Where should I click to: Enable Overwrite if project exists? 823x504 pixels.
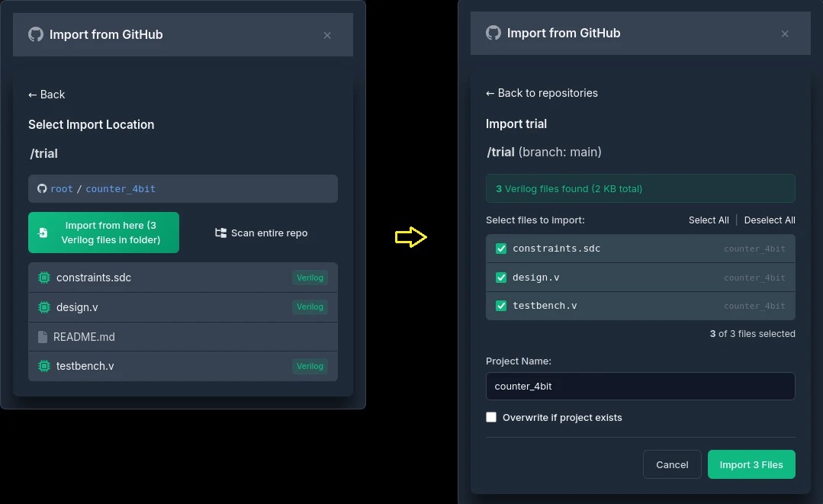pyautogui.click(x=491, y=417)
